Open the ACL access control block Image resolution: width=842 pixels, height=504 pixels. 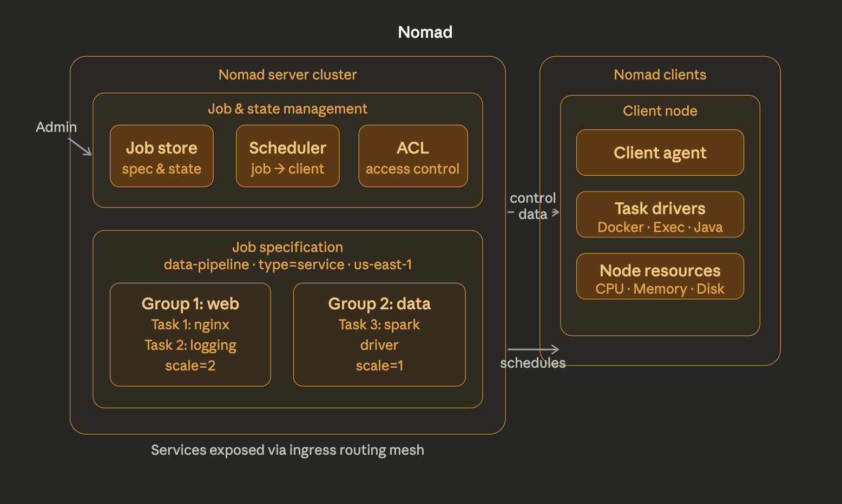(x=412, y=156)
